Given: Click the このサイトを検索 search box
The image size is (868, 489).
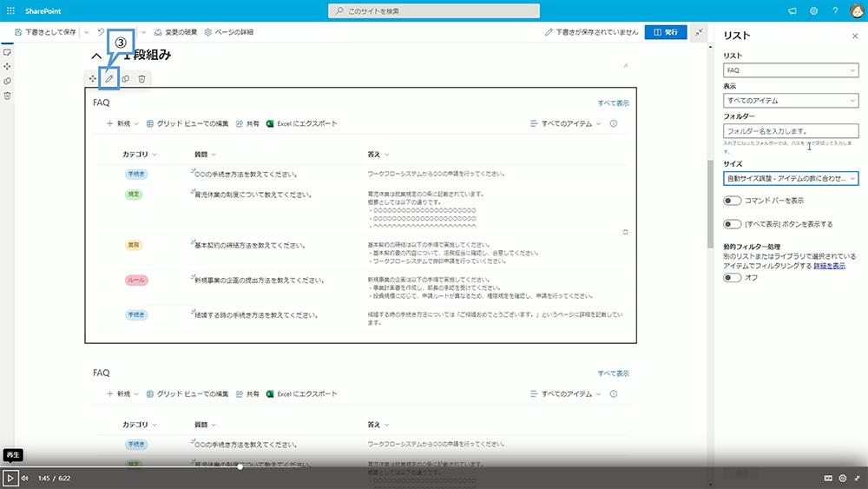Looking at the screenshot, I should tap(434, 10).
